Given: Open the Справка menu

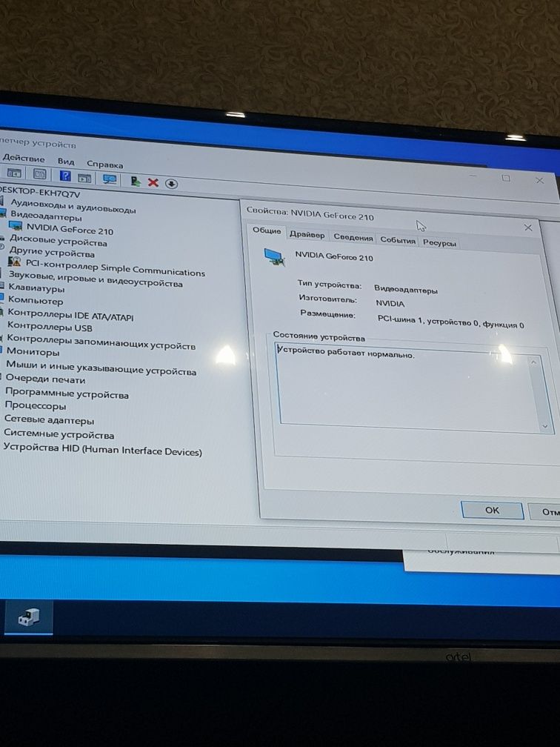Looking at the screenshot, I should [x=104, y=165].
